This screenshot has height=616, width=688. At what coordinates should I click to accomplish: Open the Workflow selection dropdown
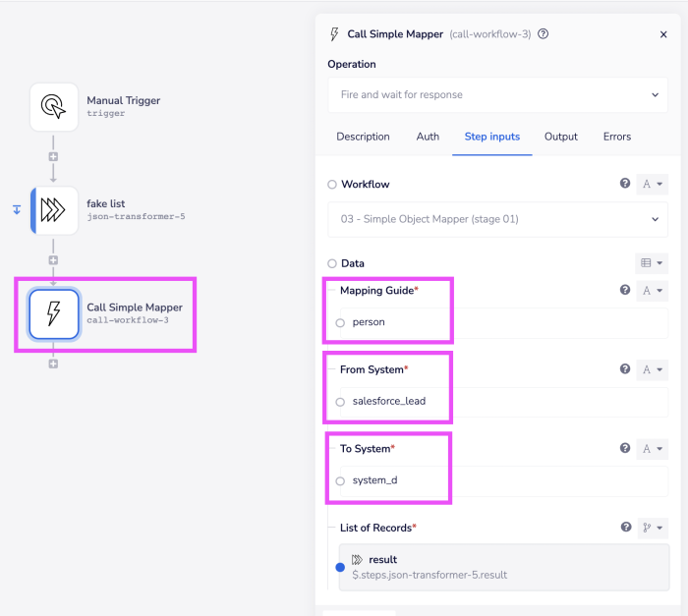(x=496, y=219)
